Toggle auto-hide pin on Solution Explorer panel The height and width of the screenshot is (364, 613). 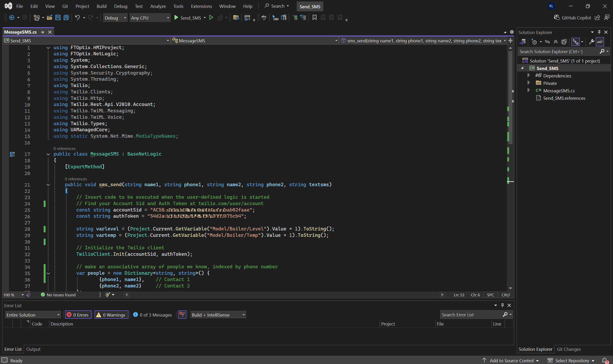point(599,32)
